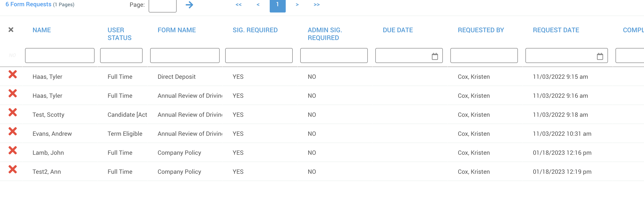The height and width of the screenshot is (198, 644).
Task: Go to next page with > arrow
Action: click(x=297, y=4)
